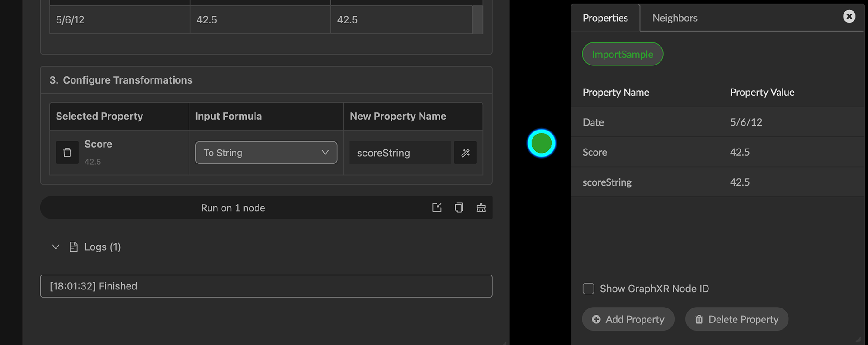Viewport: 868px width, 345px height.
Task: Click the copy pages icon beside Run
Action: click(458, 208)
